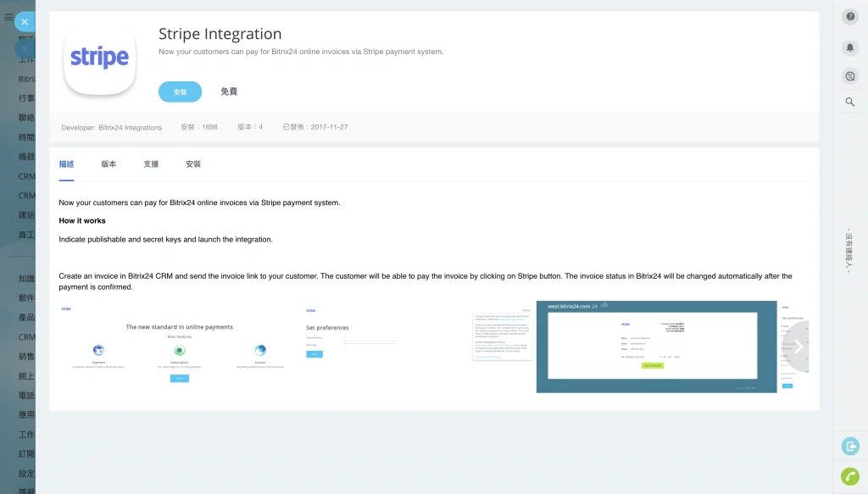
Task: Click the Bitrix24 Integrations developer name
Action: [130, 128]
